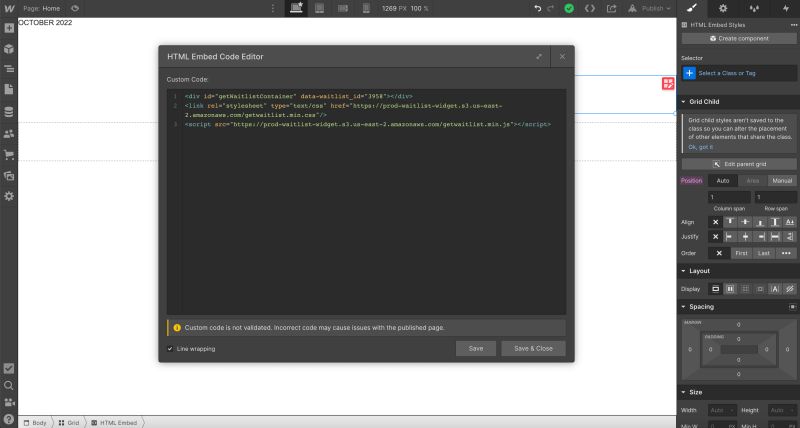Dismiss the note with Ok, got it

701,147
